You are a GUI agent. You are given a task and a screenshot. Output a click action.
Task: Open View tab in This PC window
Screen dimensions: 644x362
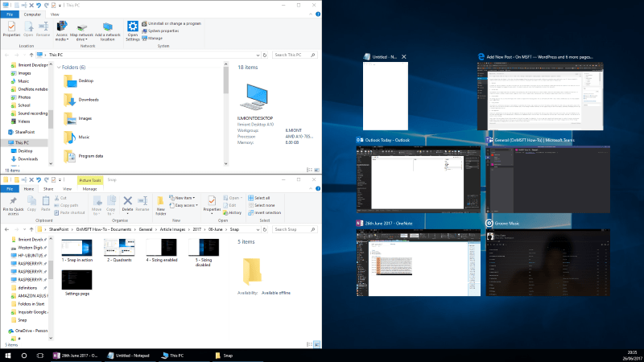click(x=55, y=14)
